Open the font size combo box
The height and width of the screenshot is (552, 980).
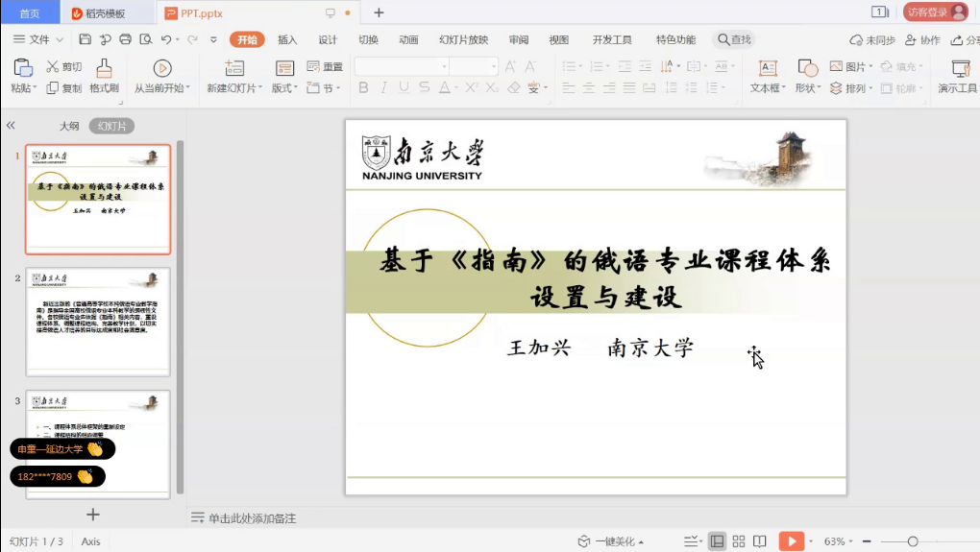[x=473, y=66]
